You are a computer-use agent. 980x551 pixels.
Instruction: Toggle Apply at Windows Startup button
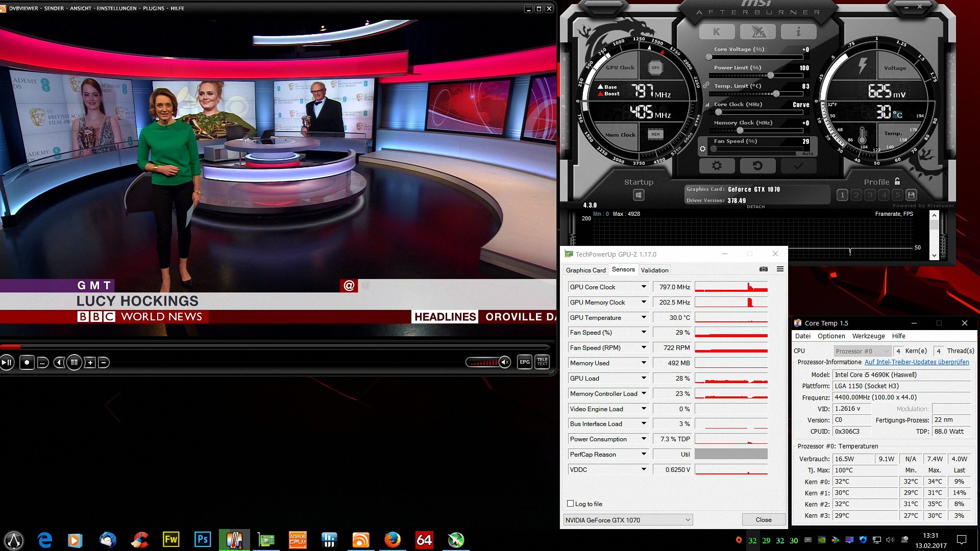pos(639,195)
